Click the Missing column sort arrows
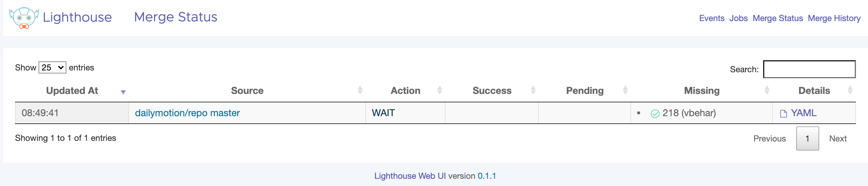The height and width of the screenshot is (186, 868). pos(766,90)
